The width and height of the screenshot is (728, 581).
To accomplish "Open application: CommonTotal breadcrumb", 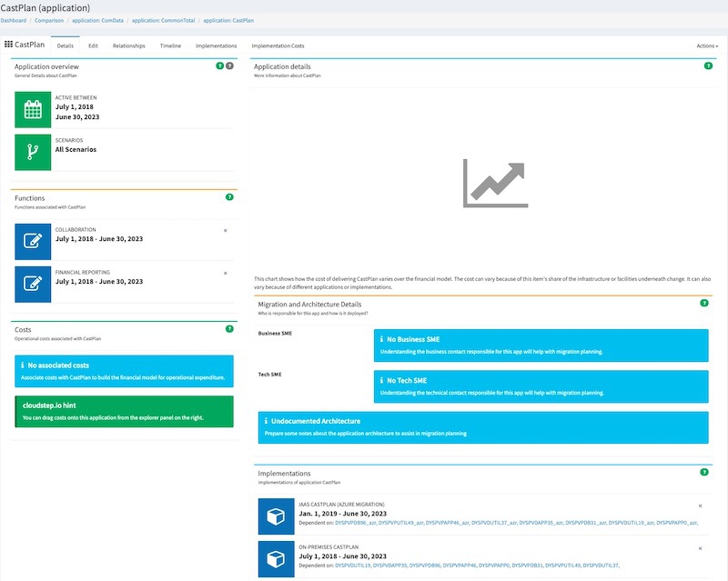I will (x=164, y=20).
